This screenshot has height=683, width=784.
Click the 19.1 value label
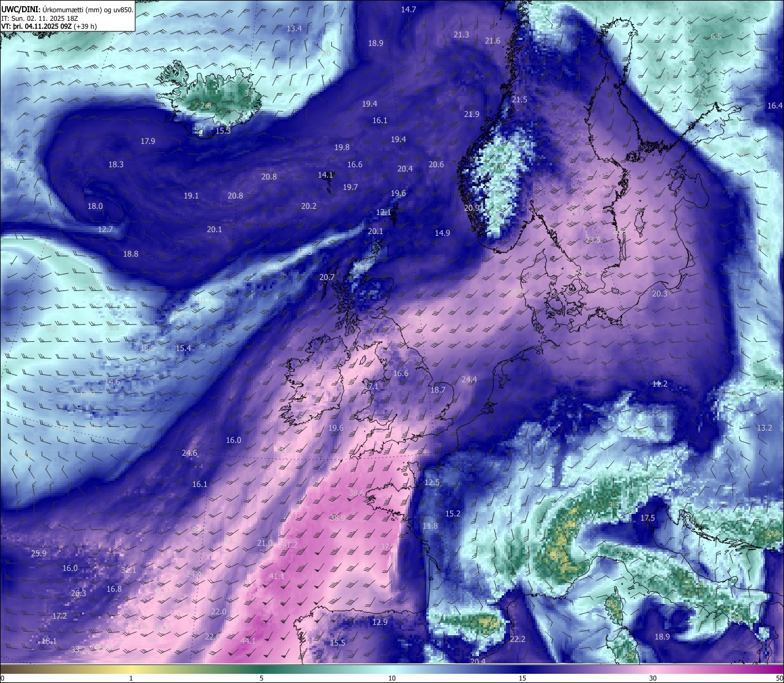tap(191, 195)
